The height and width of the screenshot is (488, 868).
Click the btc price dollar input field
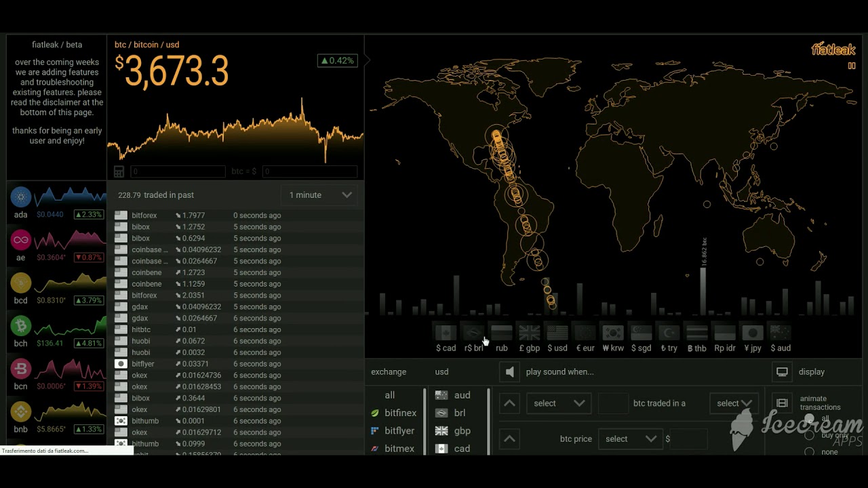pyautogui.click(x=690, y=439)
